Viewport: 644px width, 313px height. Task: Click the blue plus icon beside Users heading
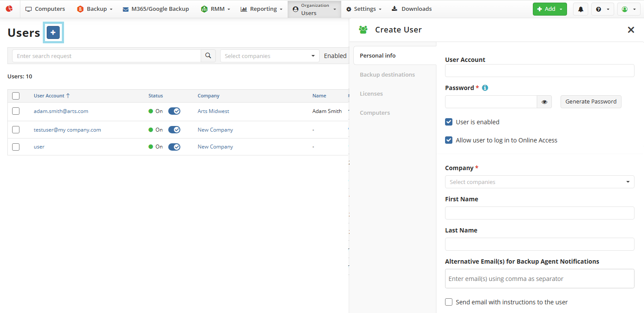coord(53,32)
